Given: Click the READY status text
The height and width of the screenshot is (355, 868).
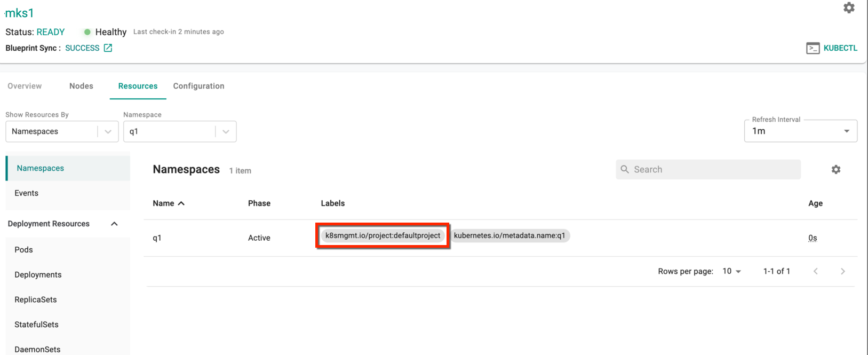Looking at the screenshot, I should [x=51, y=32].
